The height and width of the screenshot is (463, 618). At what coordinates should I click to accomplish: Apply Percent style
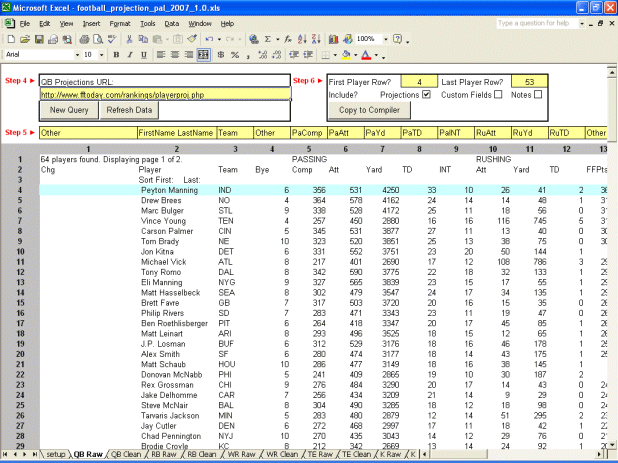235,55
